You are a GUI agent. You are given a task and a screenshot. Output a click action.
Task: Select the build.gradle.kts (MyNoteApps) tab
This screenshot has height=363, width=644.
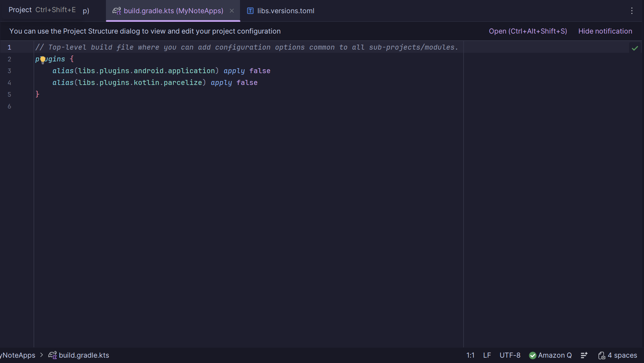pyautogui.click(x=173, y=11)
